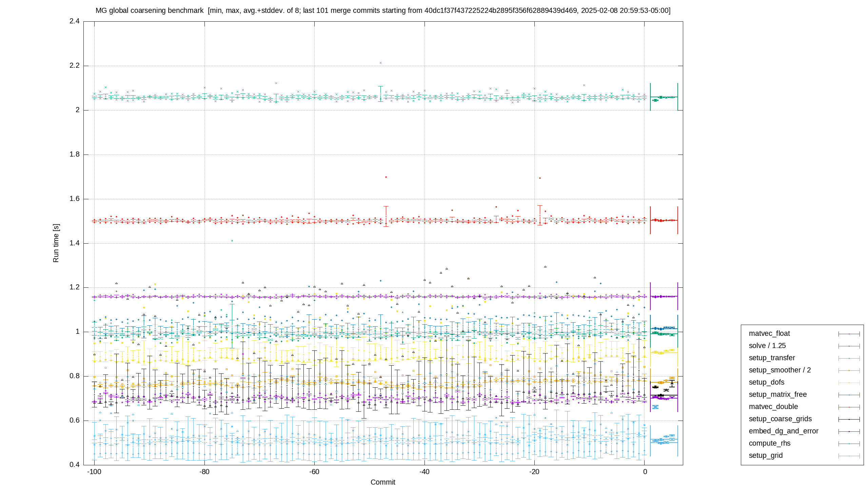Click the chart title text

pyautogui.click(x=383, y=11)
